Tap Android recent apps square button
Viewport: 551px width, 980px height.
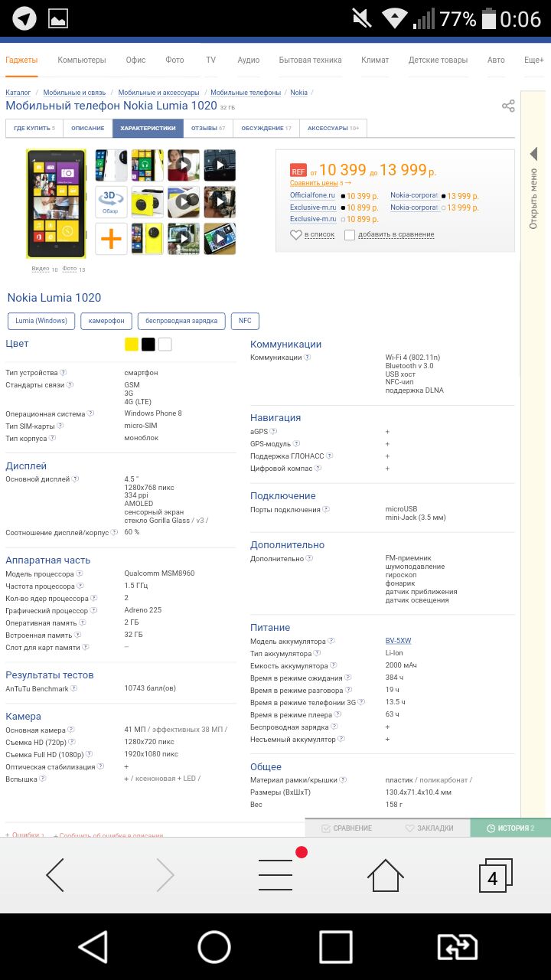335,947
